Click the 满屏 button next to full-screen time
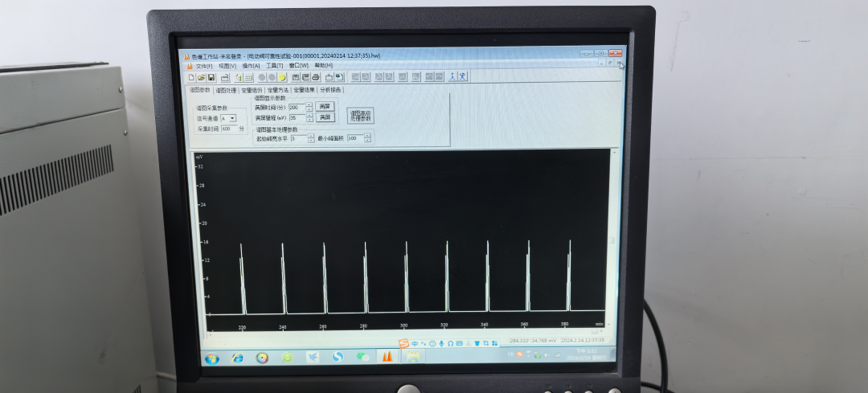Image resolution: width=868 pixels, height=393 pixels. pos(325,106)
